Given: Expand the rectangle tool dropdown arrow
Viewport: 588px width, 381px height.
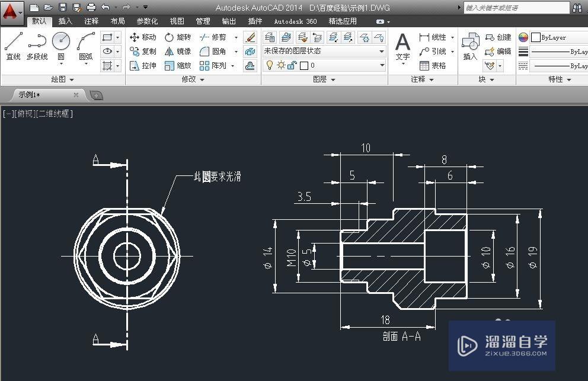Looking at the screenshot, I should click(118, 37).
